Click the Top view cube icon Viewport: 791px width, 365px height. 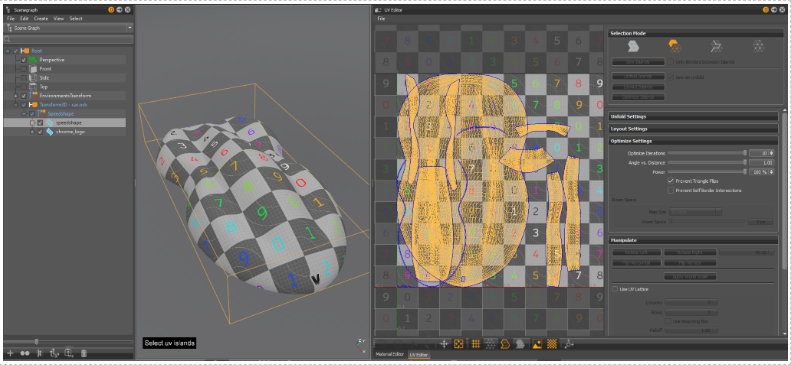coord(33,87)
